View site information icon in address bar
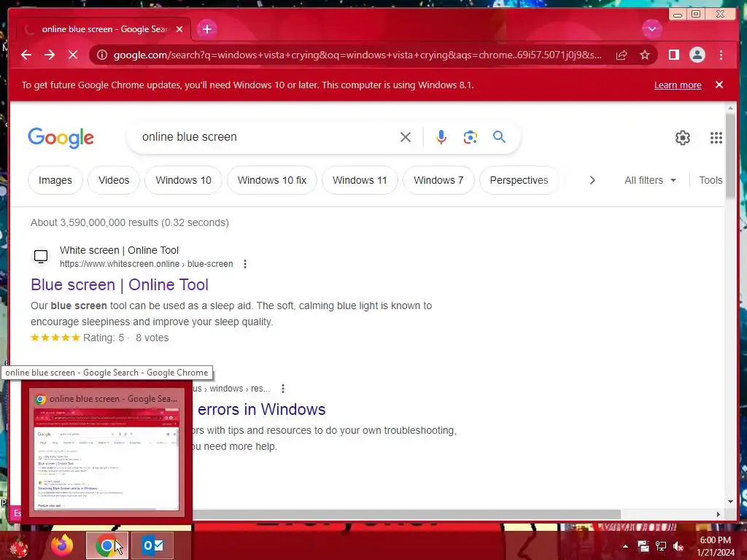Screen dimensions: 747x560 (102, 55)
